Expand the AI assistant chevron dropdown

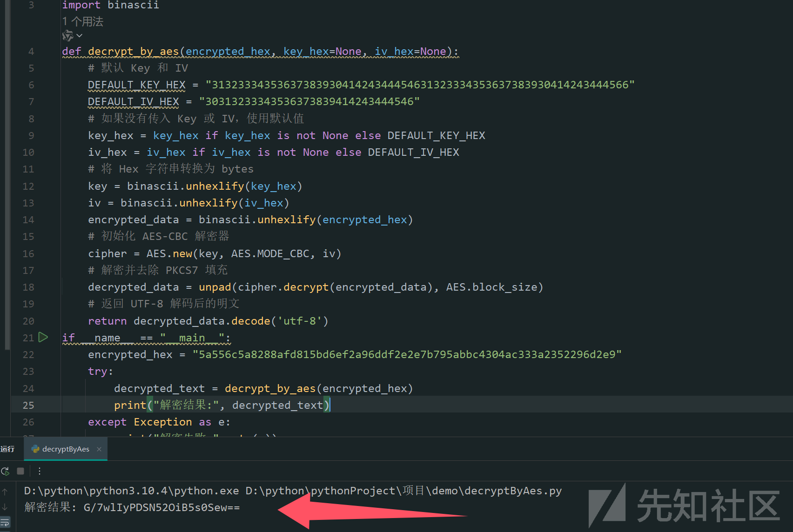click(80, 35)
